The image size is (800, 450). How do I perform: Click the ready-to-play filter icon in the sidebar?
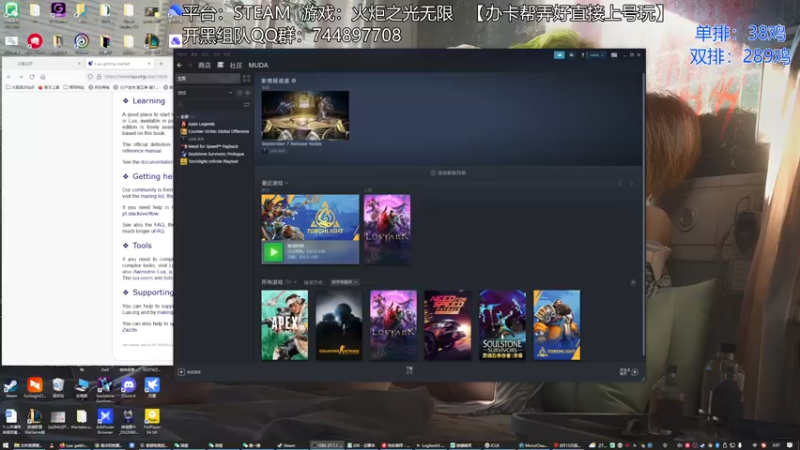pos(247,93)
